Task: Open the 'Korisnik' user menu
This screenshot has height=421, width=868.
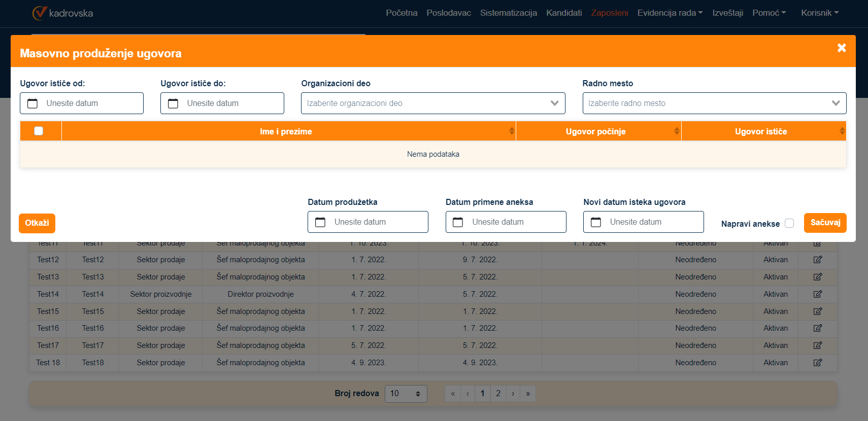Action: 819,13
